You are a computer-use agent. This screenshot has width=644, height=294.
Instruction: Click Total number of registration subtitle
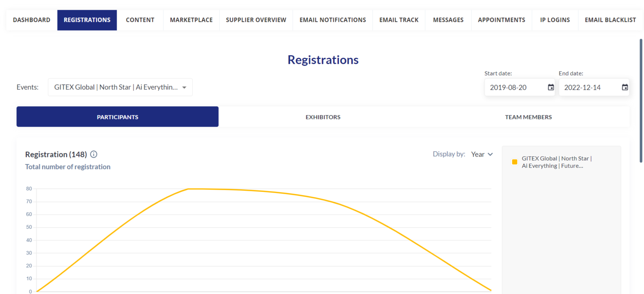point(68,167)
